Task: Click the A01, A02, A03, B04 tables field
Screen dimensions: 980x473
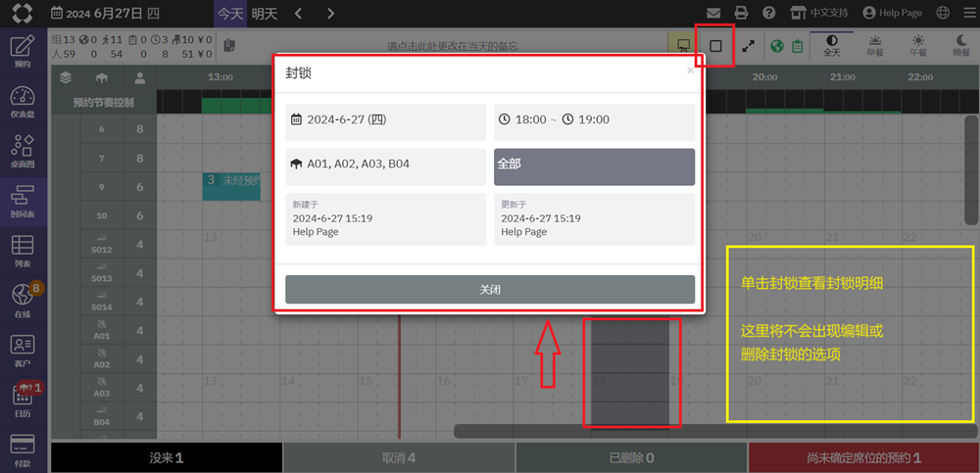Action: pos(385,166)
